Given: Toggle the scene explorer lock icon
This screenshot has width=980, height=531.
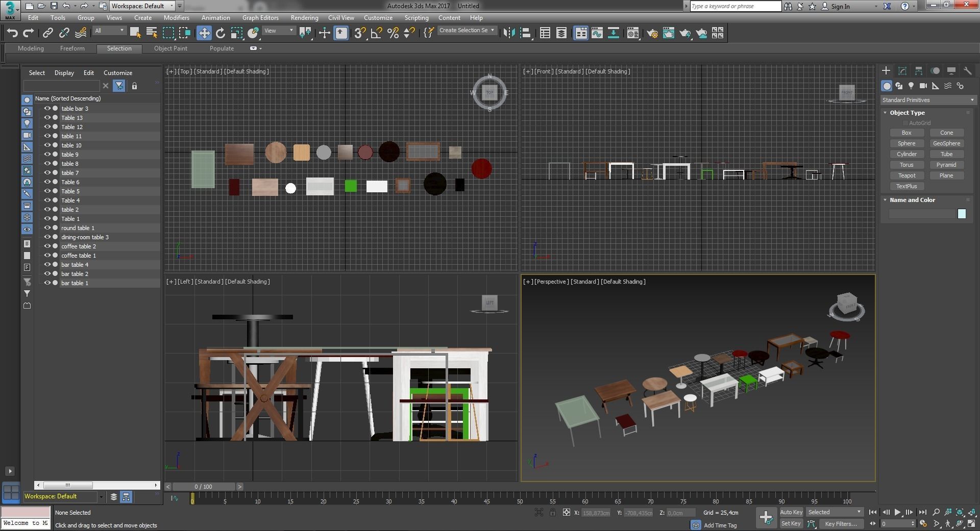Looking at the screenshot, I should coord(134,86).
